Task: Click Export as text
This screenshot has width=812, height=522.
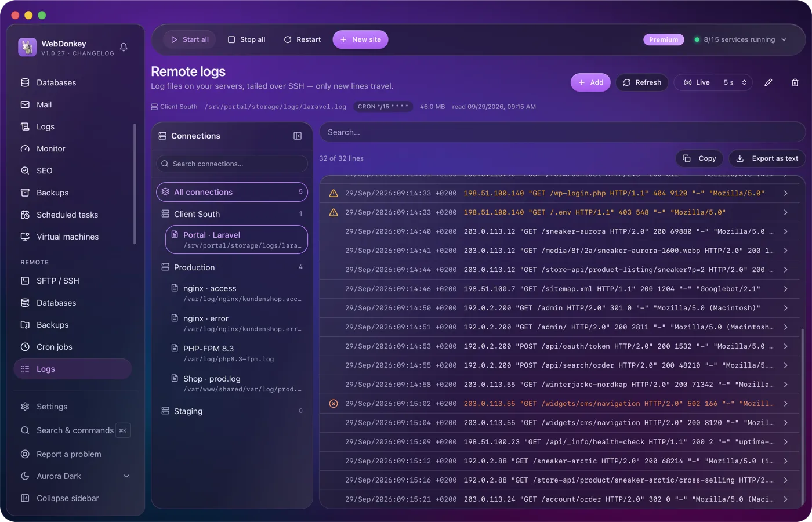Action: point(767,158)
